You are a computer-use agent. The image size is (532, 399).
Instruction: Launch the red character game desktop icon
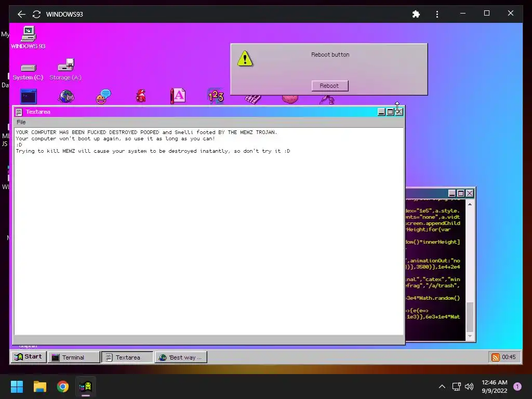click(x=141, y=96)
